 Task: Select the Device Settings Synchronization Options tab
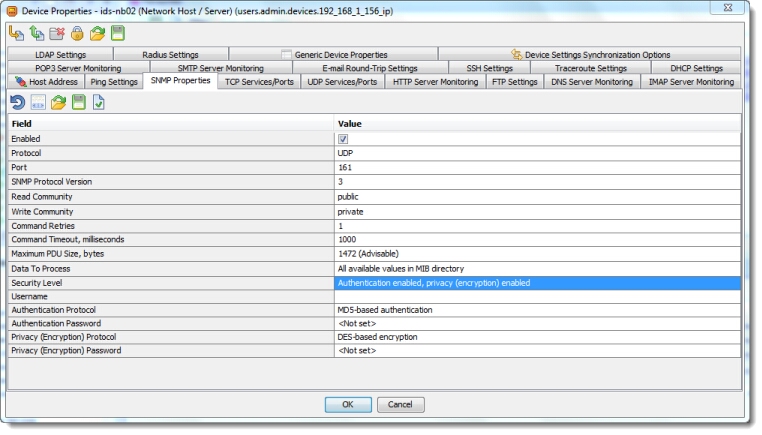click(590, 54)
